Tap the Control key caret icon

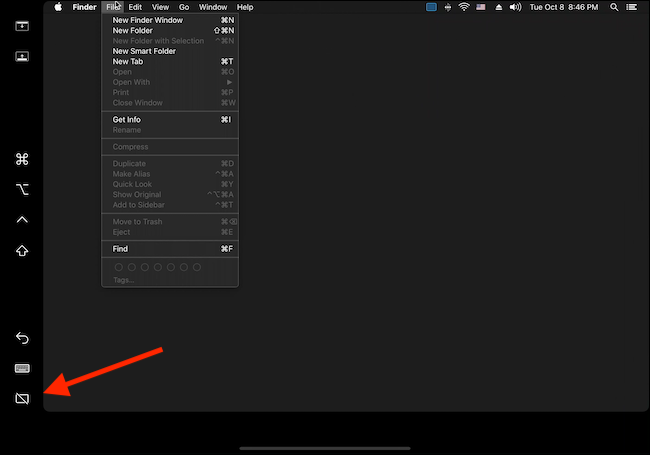pyautogui.click(x=22, y=220)
